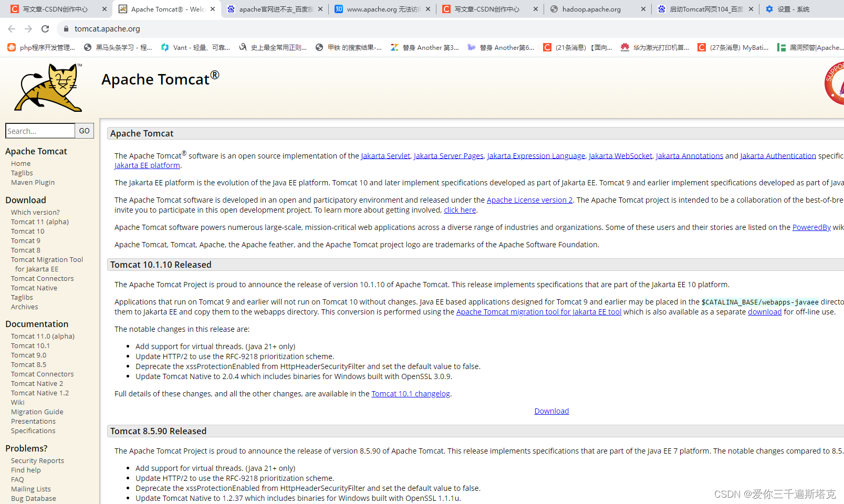Image resolution: width=844 pixels, height=504 pixels.
Task: Open the (27条消息) MyBatis bookmark
Action: 733,47
